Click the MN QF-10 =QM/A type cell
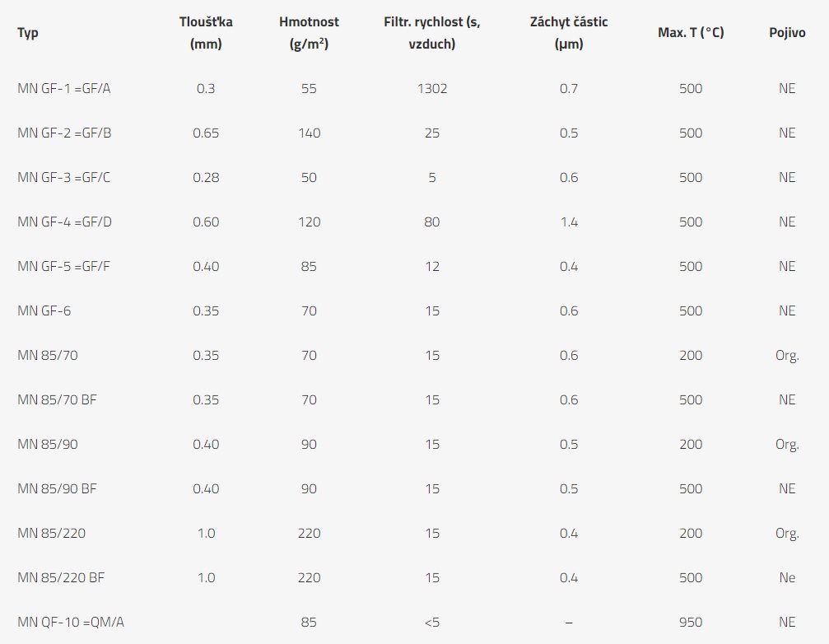This screenshot has width=829, height=644. (x=71, y=622)
